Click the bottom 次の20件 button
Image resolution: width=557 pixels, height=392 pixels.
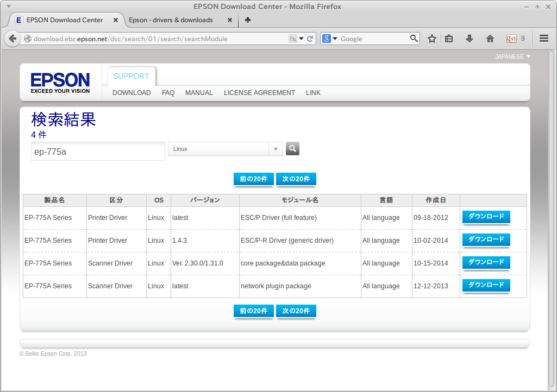[296, 311]
